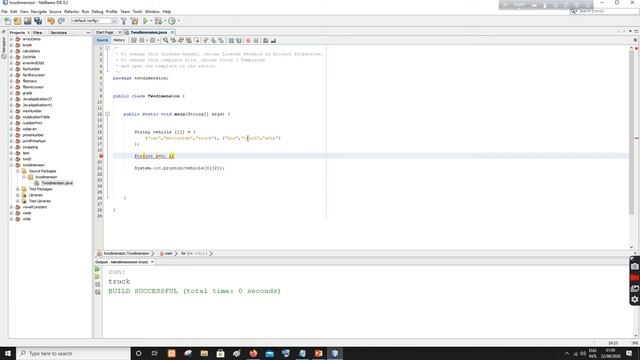Switch to the Services tab
The image size is (640, 360).
[x=59, y=32]
